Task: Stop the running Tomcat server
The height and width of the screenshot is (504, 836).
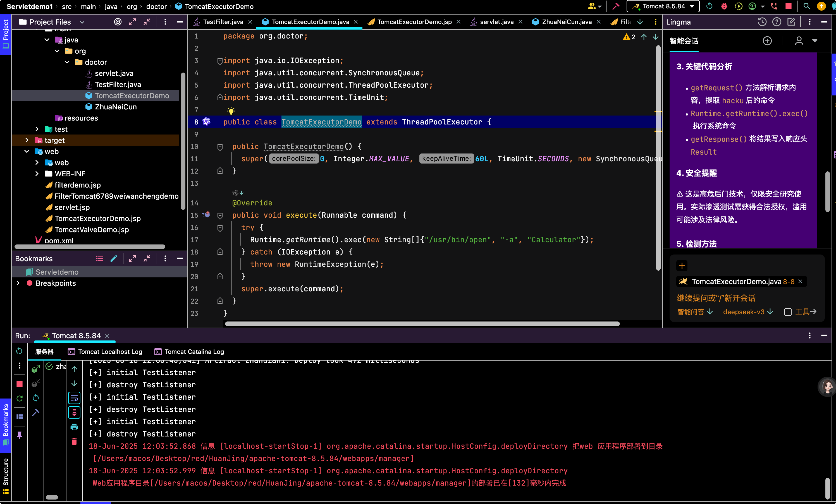Action: 789,6
